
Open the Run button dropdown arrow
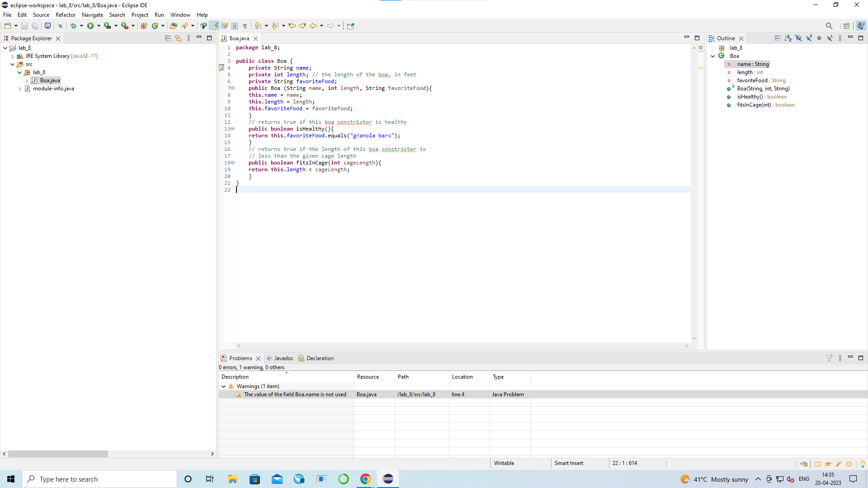[99, 26]
